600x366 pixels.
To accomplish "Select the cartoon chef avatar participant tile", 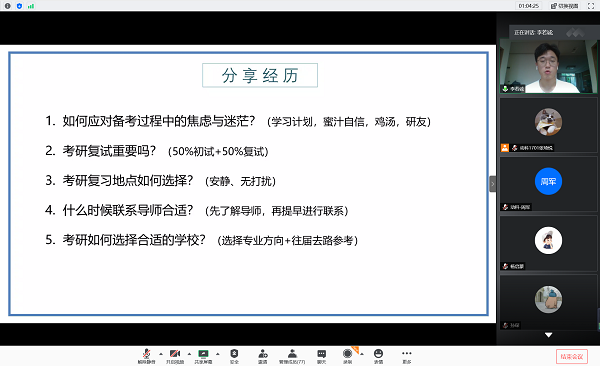I will coord(548,243).
